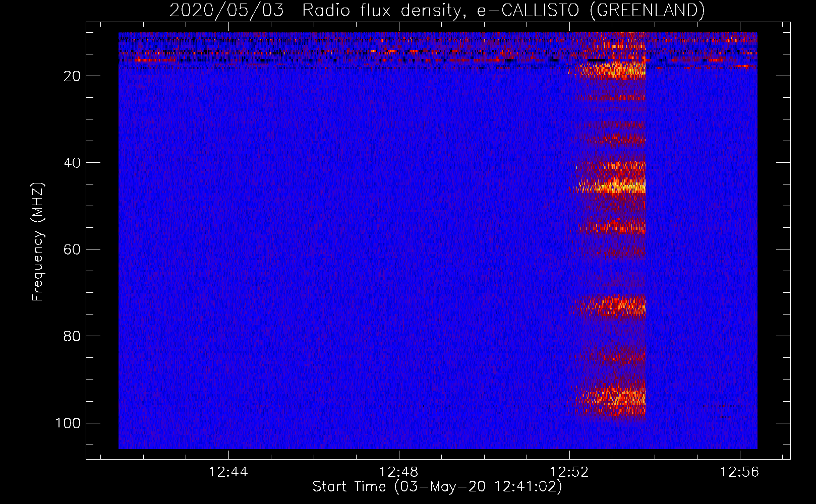The image size is (816, 504).
Task: Click the frequency tick label 60
Action: [x=72, y=249]
